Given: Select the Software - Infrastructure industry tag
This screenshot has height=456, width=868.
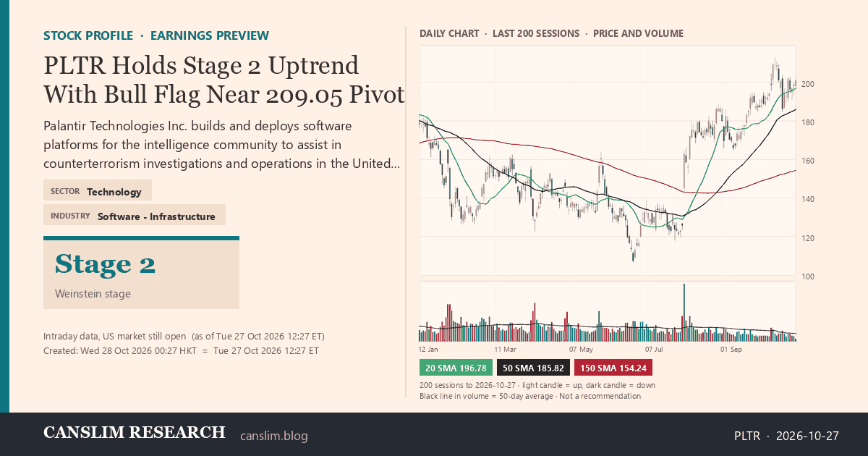Looking at the screenshot, I should 135,216.
